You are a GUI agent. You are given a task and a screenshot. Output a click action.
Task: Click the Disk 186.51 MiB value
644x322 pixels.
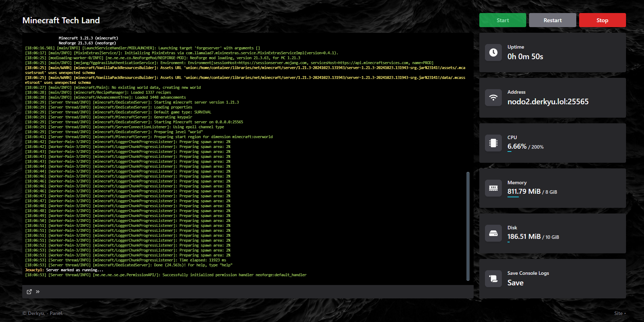click(x=524, y=236)
